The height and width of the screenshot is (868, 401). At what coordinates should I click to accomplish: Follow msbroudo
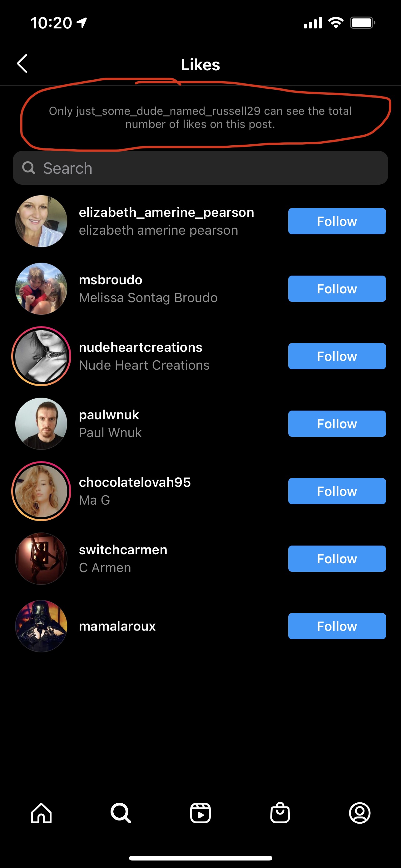(x=337, y=289)
